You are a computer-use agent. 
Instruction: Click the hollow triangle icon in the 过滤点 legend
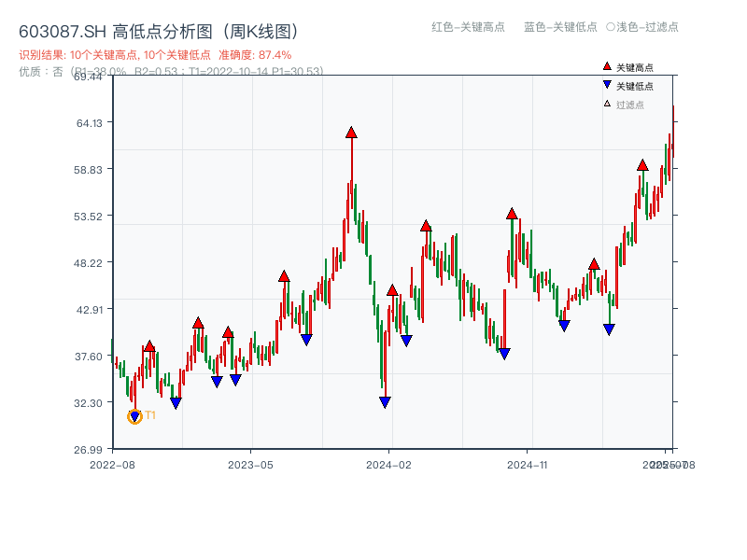tap(607, 104)
